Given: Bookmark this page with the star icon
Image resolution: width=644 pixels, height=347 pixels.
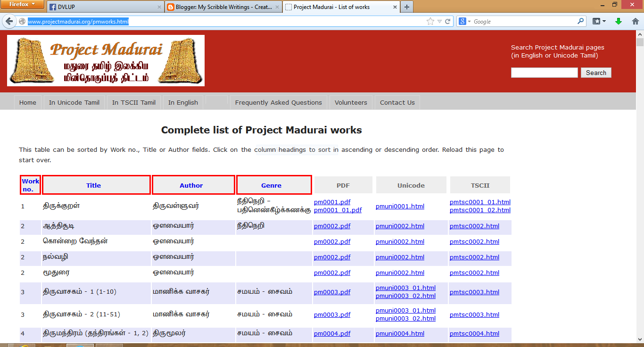Looking at the screenshot, I should tap(430, 22).
